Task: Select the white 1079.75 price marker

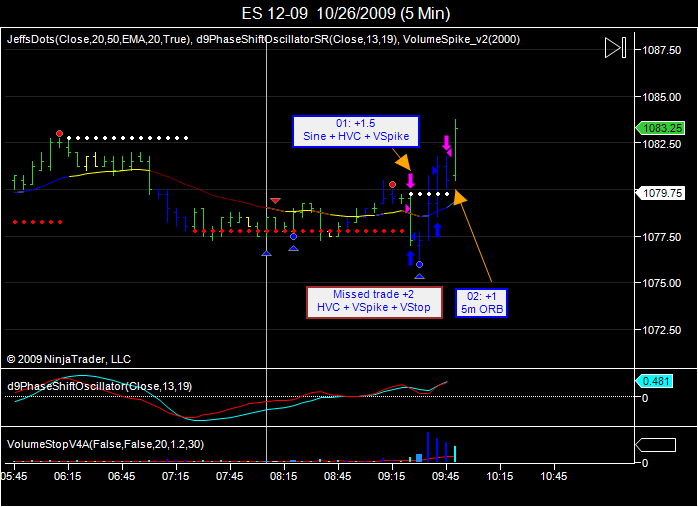Action: [x=660, y=193]
